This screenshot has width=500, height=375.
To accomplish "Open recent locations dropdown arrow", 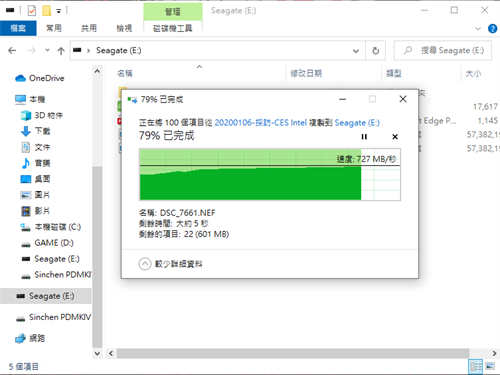I will tap(47, 51).
